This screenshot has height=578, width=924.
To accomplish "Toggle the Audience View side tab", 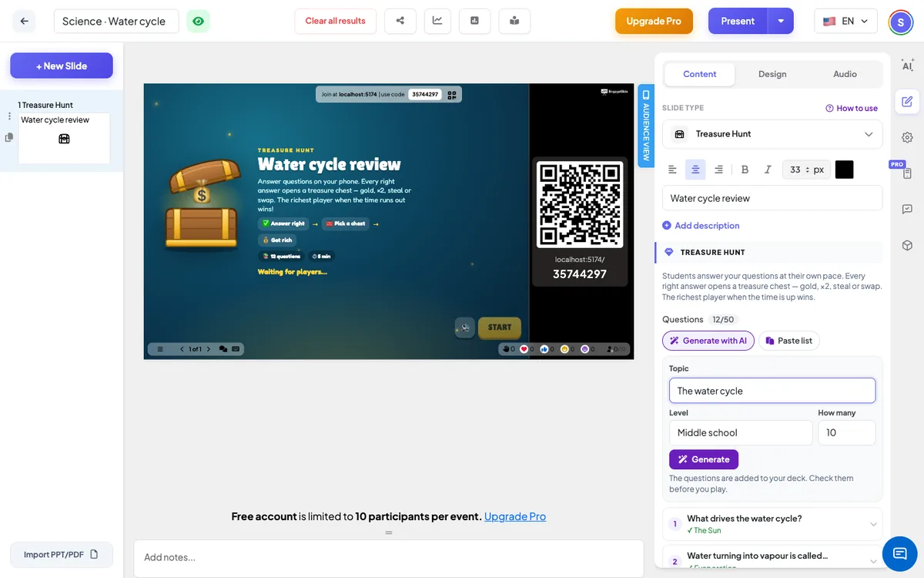I will 646,126.
